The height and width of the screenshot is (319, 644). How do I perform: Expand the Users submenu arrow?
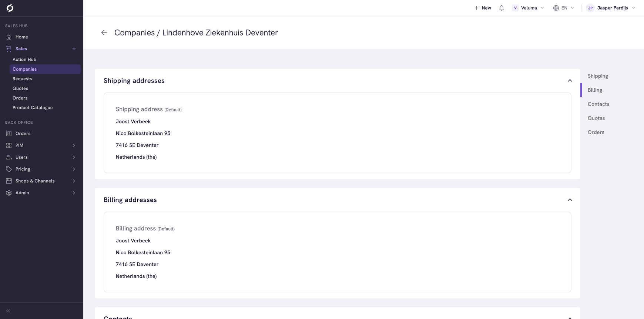[x=74, y=157]
